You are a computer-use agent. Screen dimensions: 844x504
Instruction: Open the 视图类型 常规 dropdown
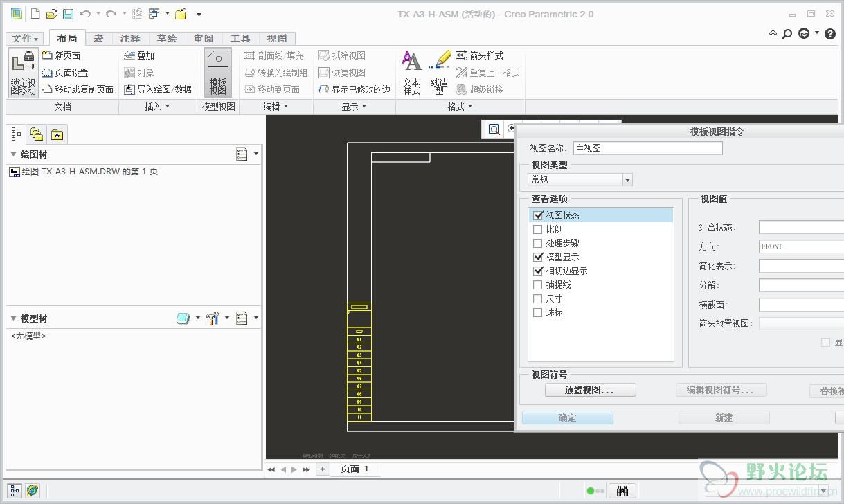pyautogui.click(x=580, y=180)
